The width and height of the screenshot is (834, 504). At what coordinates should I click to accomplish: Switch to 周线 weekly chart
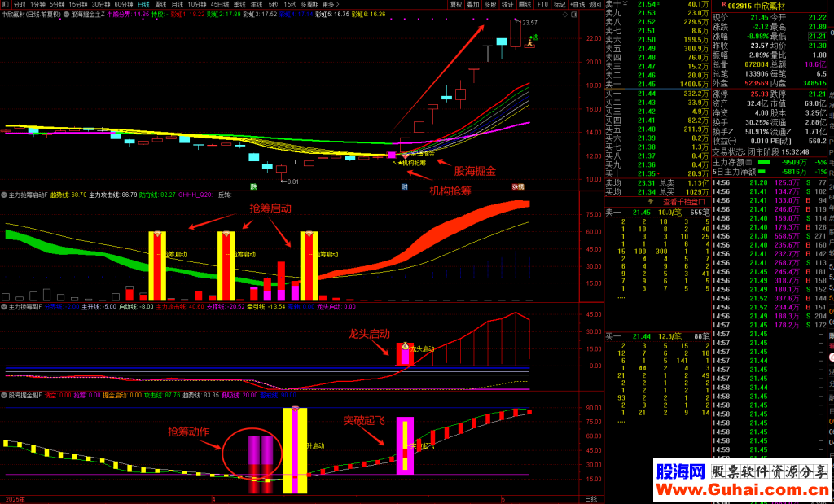[x=160, y=4]
